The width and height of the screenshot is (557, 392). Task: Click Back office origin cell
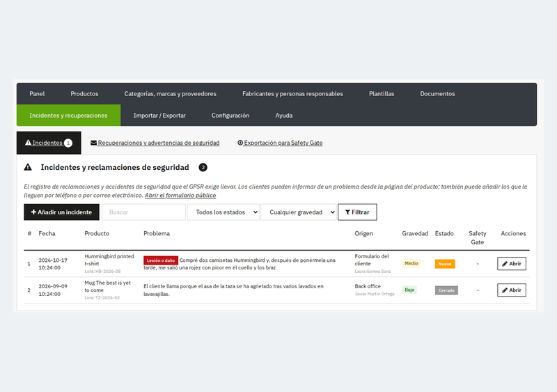point(368,286)
